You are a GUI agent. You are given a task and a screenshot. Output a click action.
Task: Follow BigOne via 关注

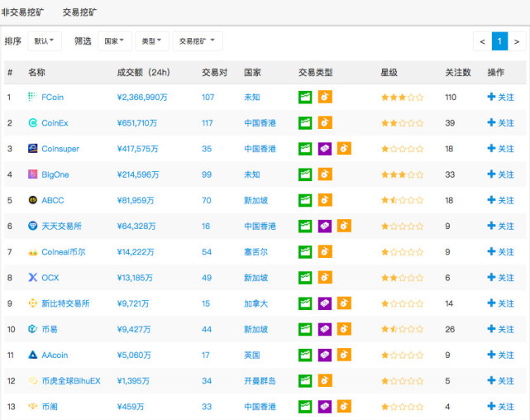[500, 174]
